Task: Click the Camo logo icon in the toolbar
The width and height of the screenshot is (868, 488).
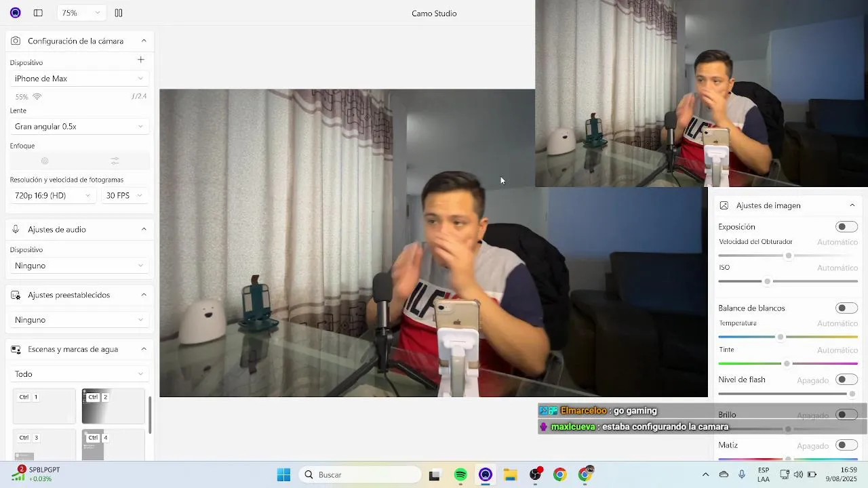Action: (15, 13)
